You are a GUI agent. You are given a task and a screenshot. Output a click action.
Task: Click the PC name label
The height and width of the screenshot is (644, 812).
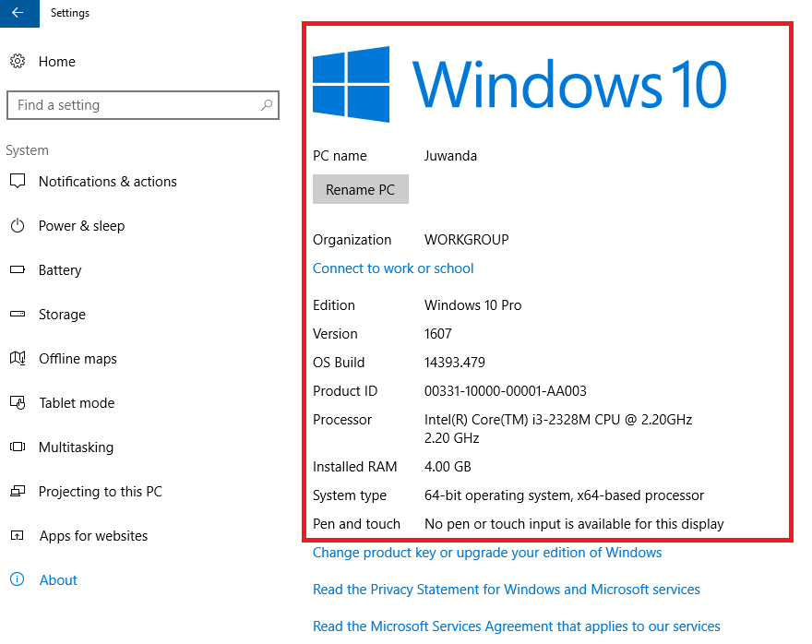click(340, 156)
